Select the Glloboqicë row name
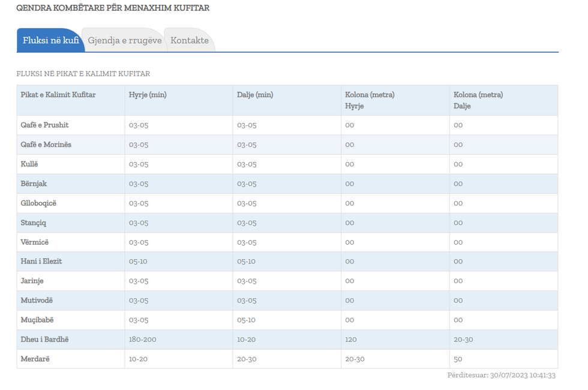This screenshot has width=588, height=390. 38,203
